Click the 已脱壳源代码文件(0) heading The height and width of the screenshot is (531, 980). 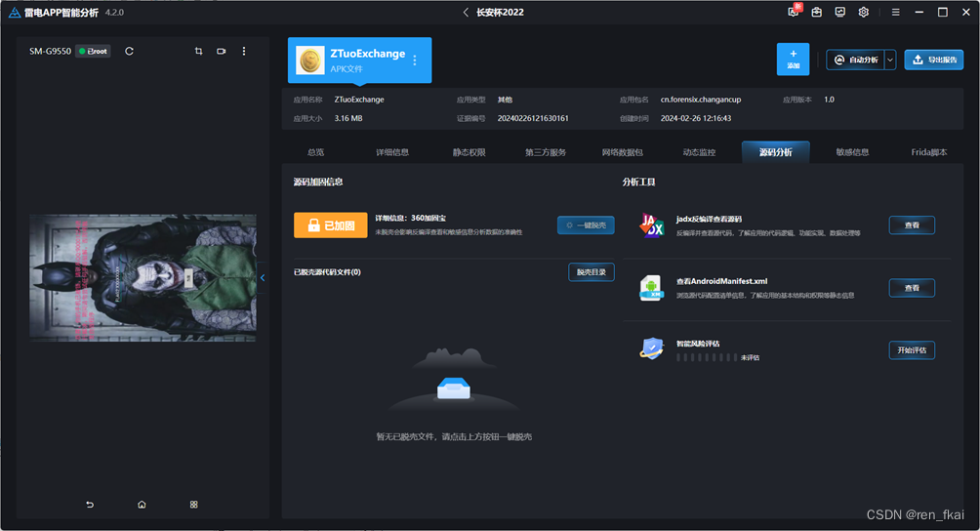[x=327, y=272]
